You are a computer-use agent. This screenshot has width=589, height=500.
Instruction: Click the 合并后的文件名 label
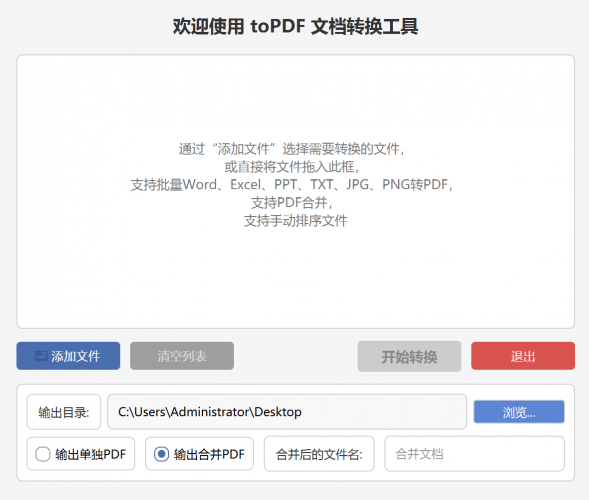(319, 454)
